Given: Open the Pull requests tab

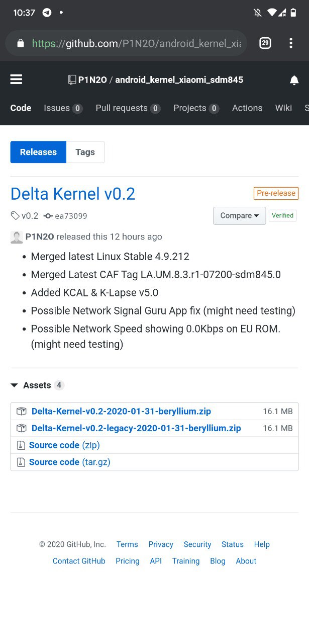Looking at the screenshot, I should pyautogui.click(x=128, y=108).
